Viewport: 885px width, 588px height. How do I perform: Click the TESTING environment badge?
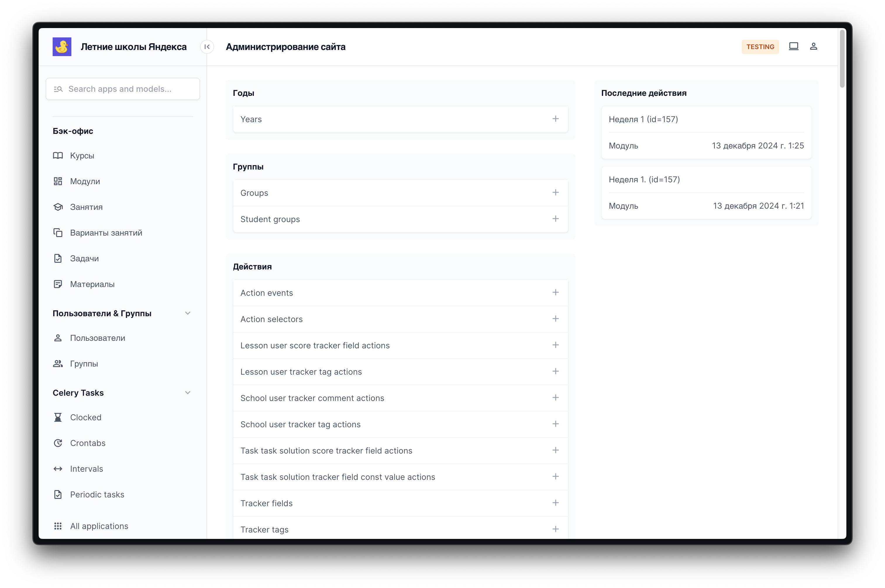[x=760, y=47]
